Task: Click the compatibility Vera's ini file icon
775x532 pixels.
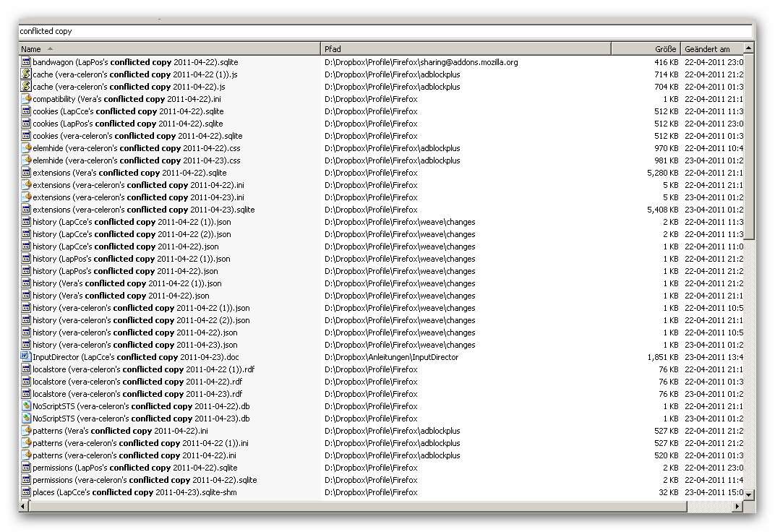Action: point(26,99)
